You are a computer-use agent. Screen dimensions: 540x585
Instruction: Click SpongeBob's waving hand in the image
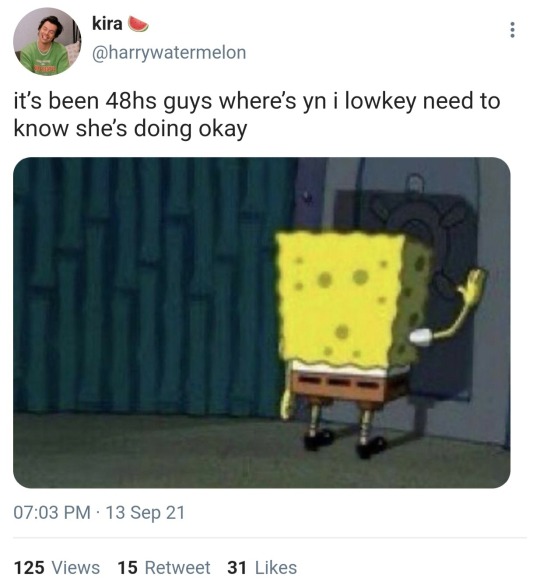(473, 286)
